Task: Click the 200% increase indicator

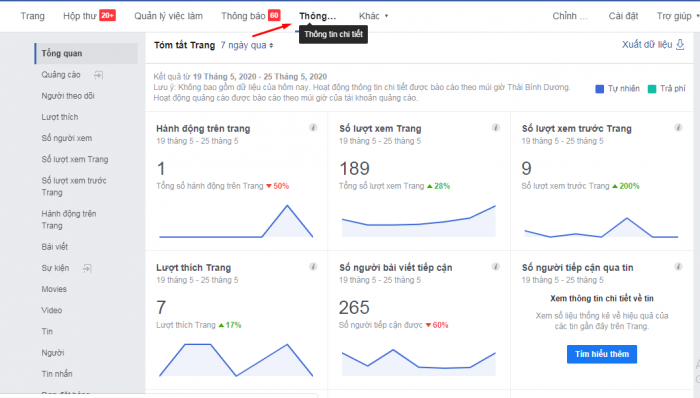Action: pyautogui.click(x=626, y=186)
